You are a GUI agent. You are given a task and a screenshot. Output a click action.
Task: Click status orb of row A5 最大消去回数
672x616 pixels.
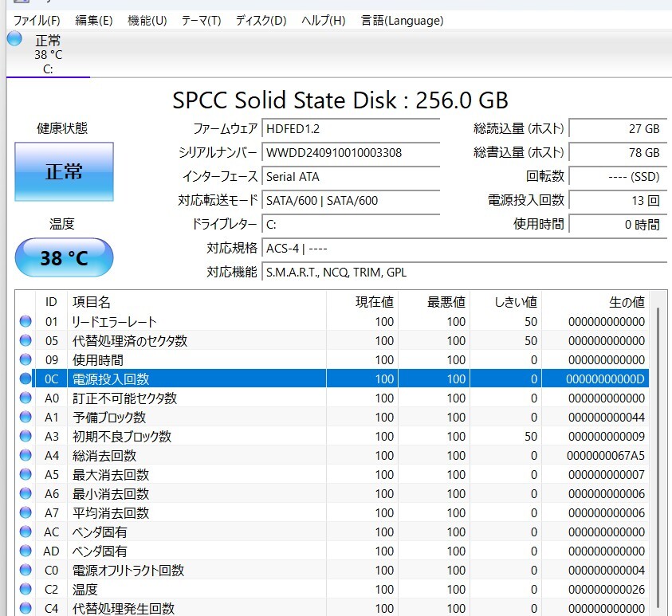pos(26,474)
